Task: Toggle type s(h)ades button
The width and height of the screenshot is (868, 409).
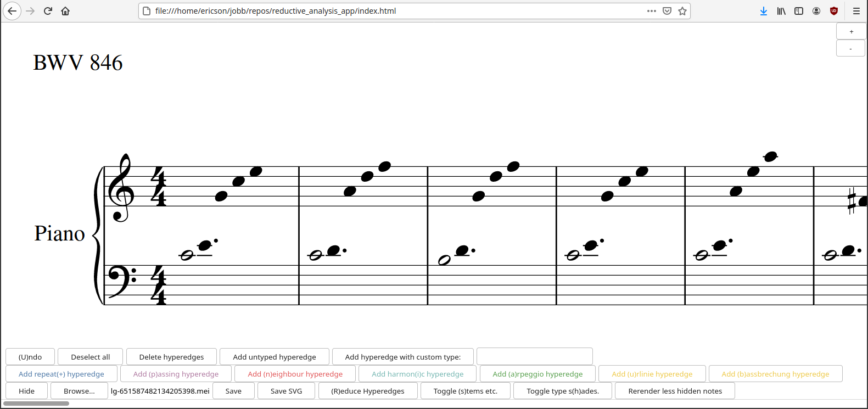Action: click(563, 391)
